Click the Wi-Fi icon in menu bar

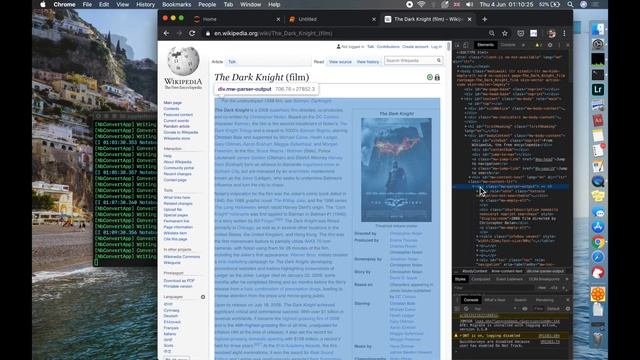coord(421,4)
